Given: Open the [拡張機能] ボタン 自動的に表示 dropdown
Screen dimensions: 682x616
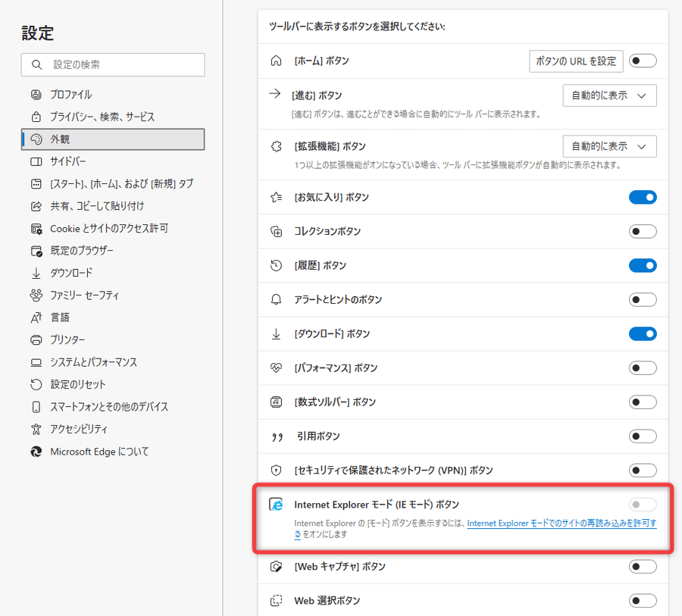Looking at the screenshot, I should point(609,146).
